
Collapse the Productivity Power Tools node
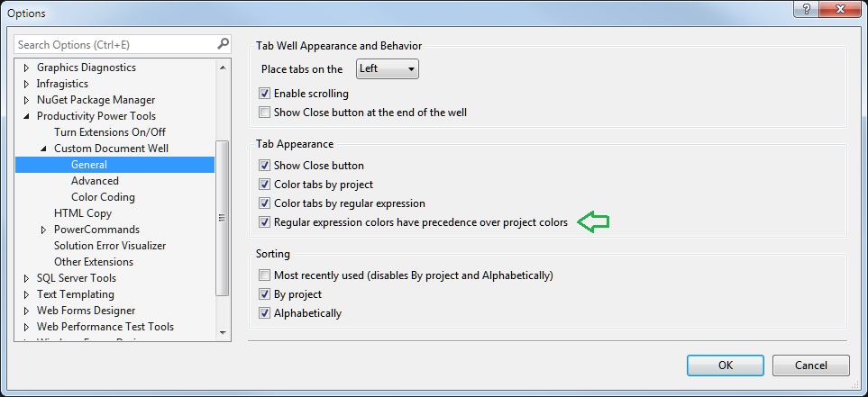point(26,117)
